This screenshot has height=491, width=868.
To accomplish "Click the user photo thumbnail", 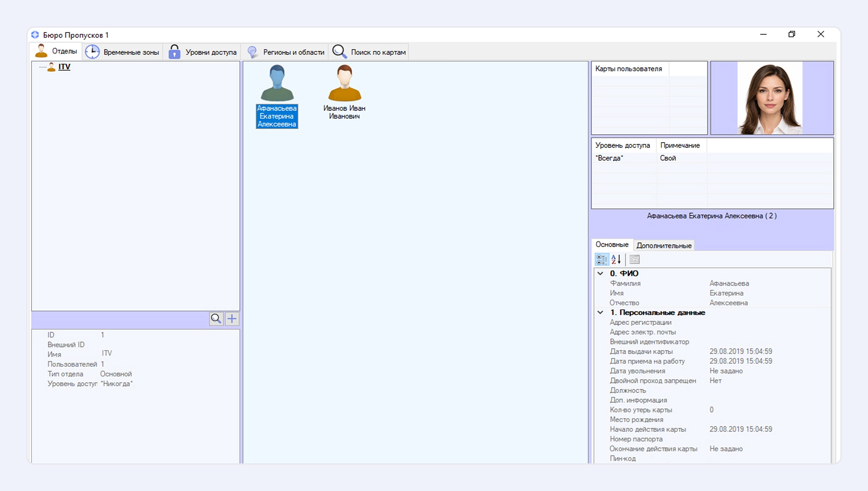I will (x=770, y=98).
